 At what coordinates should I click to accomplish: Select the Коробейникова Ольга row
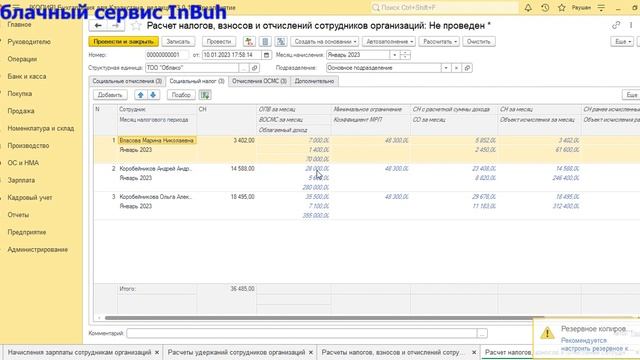(367, 206)
